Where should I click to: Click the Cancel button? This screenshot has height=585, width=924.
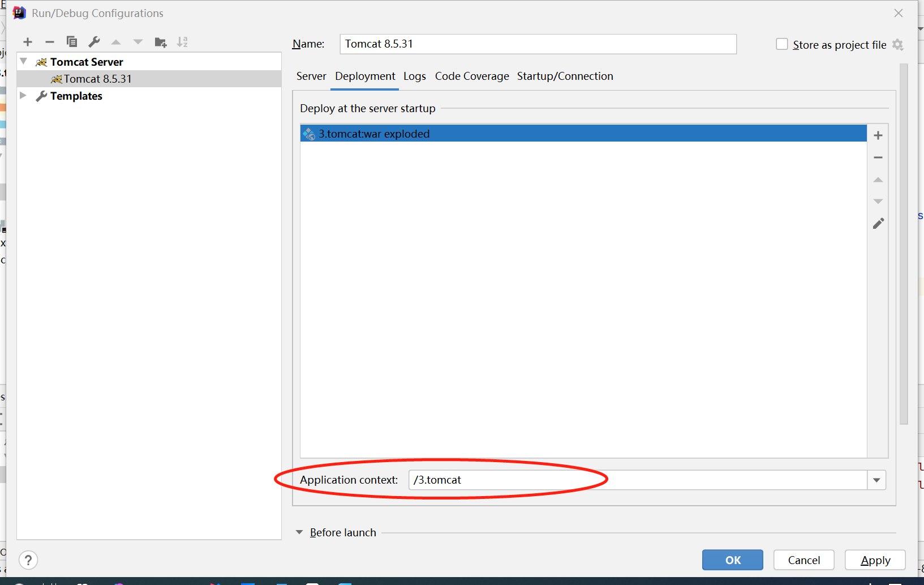(x=804, y=560)
